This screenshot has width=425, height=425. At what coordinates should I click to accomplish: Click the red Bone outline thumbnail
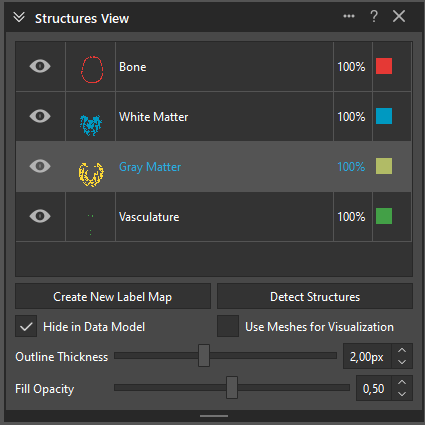pyautogui.click(x=92, y=69)
